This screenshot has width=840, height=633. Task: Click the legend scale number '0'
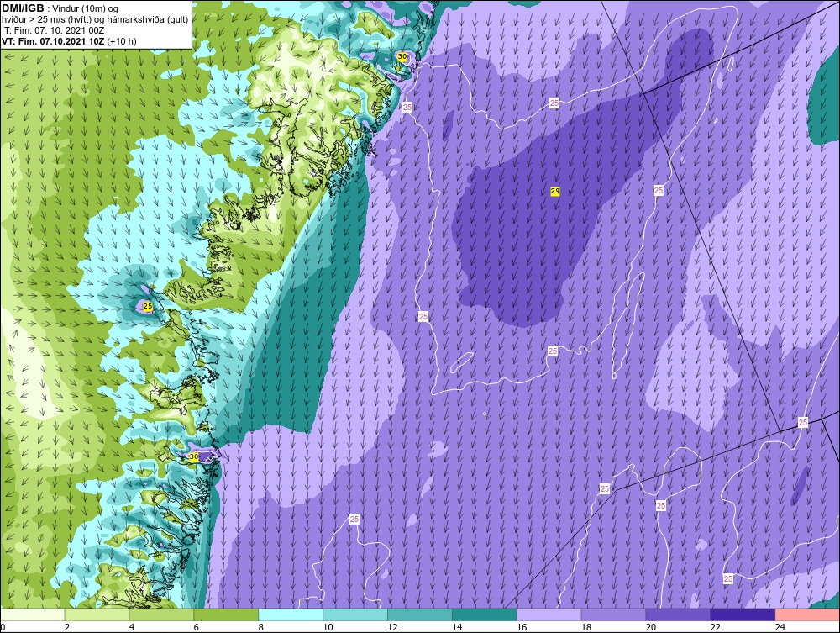click(x=3, y=627)
